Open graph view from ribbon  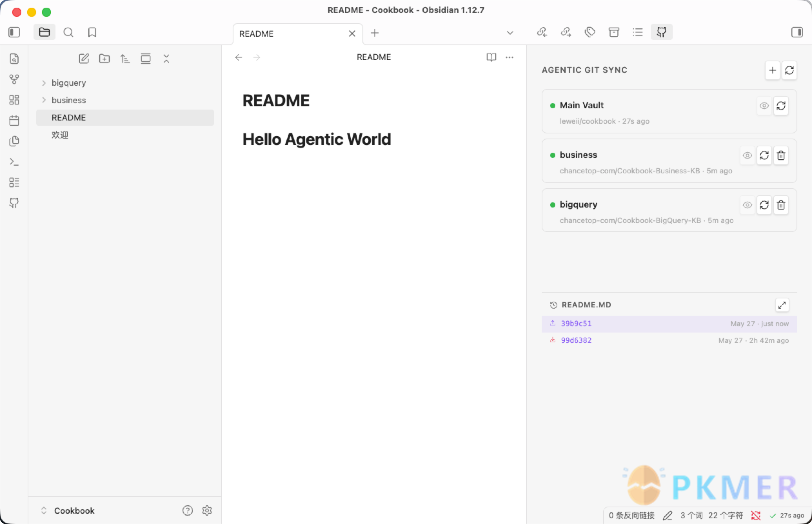[14, 79]
